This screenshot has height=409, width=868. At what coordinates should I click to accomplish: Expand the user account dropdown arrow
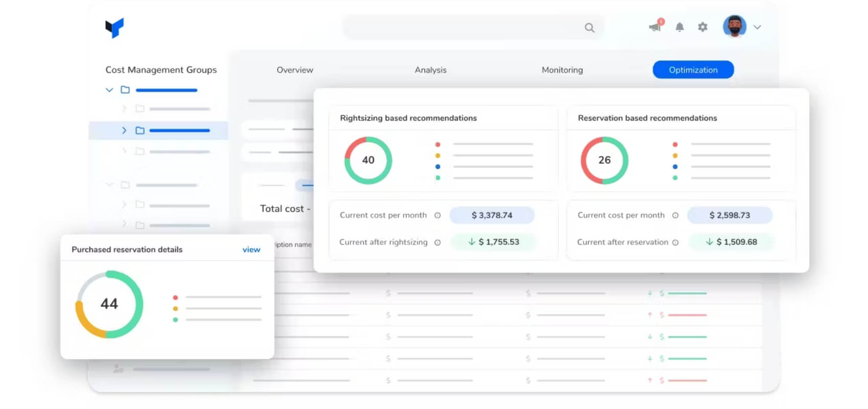[758, 28]
